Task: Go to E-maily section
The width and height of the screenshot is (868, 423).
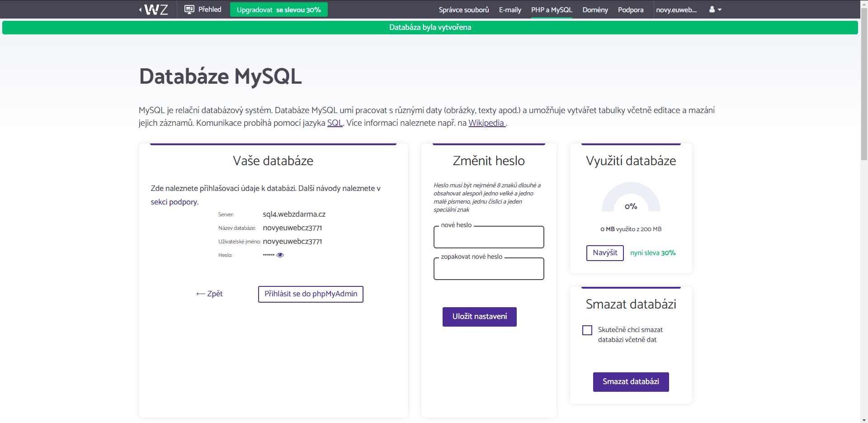Action: pos(510,10)
